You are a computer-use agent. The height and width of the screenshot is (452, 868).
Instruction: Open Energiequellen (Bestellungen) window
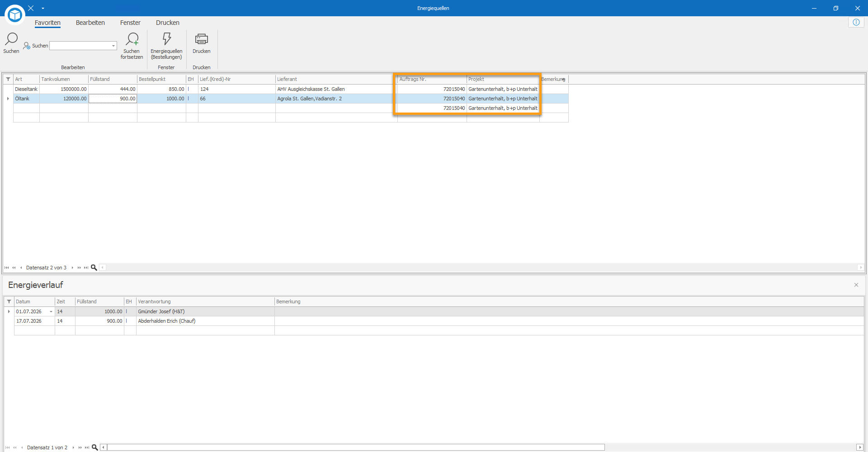tap(166, 45)
